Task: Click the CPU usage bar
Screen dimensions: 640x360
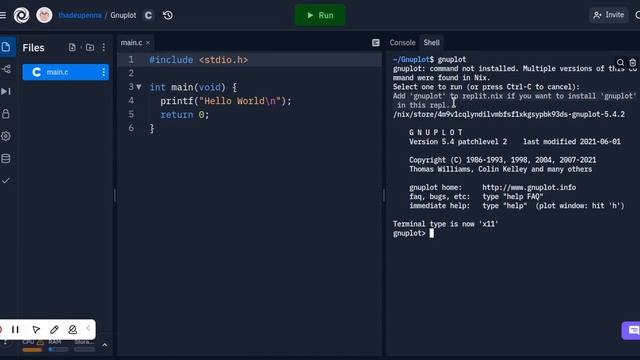Action: (32, 349)
